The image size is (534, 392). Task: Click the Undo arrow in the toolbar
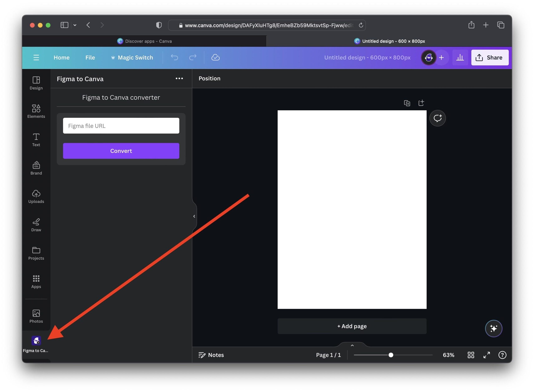tap(174, 57)
